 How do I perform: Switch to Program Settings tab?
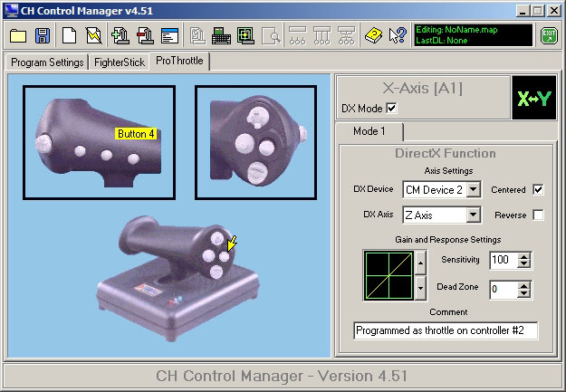(x=47, y=62)
